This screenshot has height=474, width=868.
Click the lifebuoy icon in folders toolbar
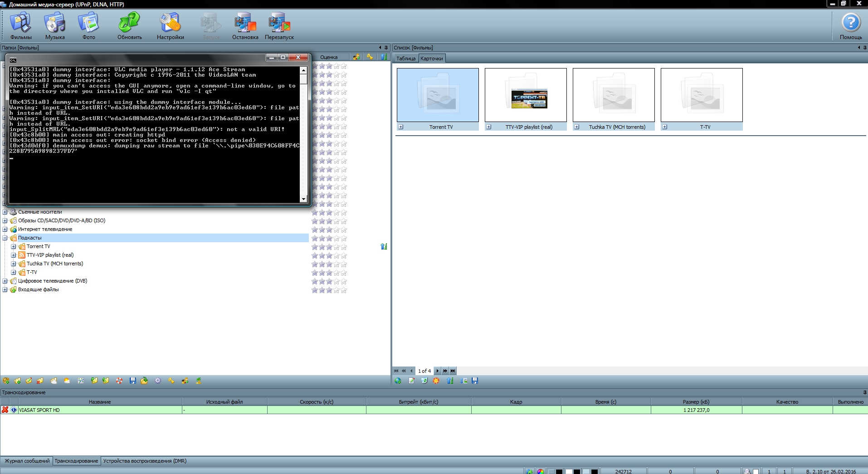tap(119, 381)
